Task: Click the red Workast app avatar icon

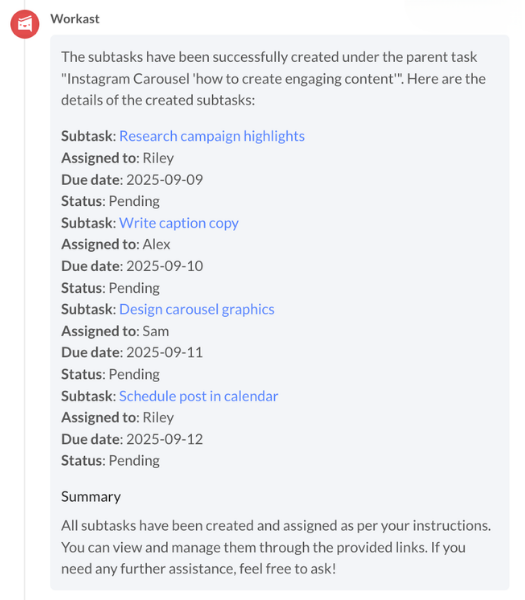Action: tap(24, 24)
